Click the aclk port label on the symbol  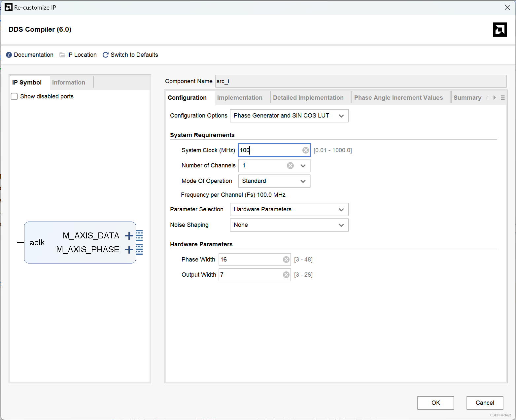(x=37, y=243)
